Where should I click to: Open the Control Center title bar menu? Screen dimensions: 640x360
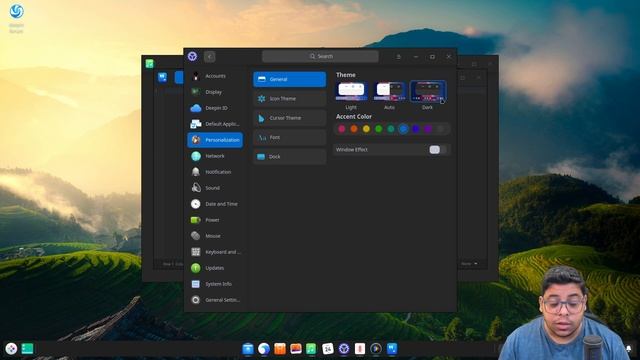[398, 57]
